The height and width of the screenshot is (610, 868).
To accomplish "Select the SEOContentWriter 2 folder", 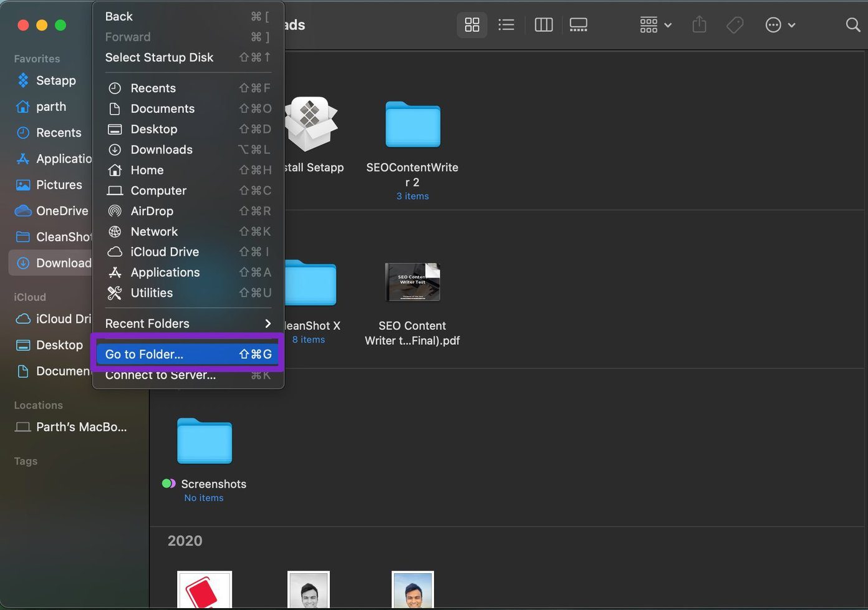I will pos(412,124).
